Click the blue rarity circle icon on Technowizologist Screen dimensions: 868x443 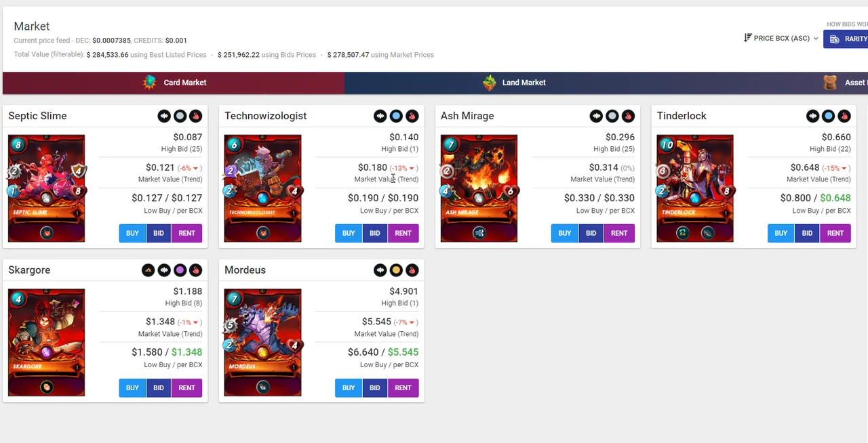[396, 116]
